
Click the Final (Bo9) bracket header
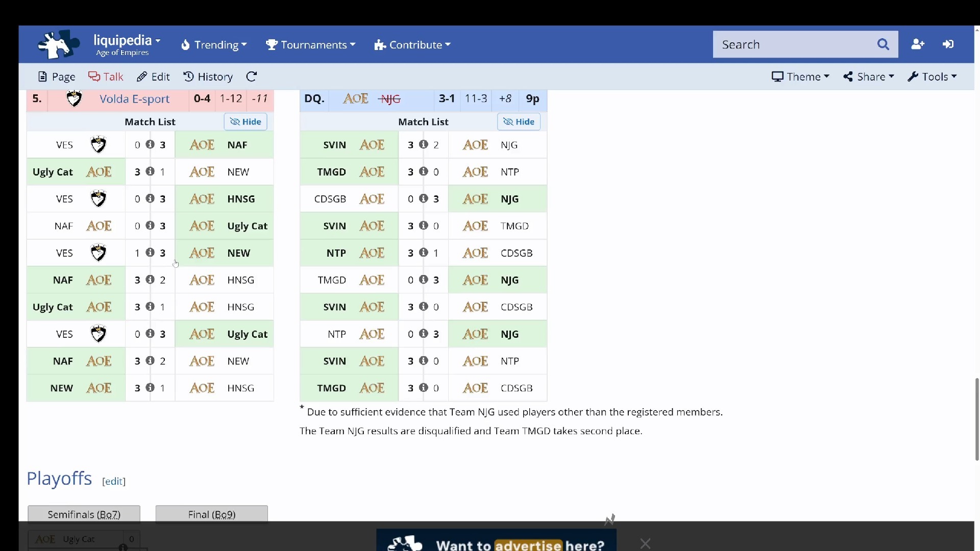tap(212, 514)
